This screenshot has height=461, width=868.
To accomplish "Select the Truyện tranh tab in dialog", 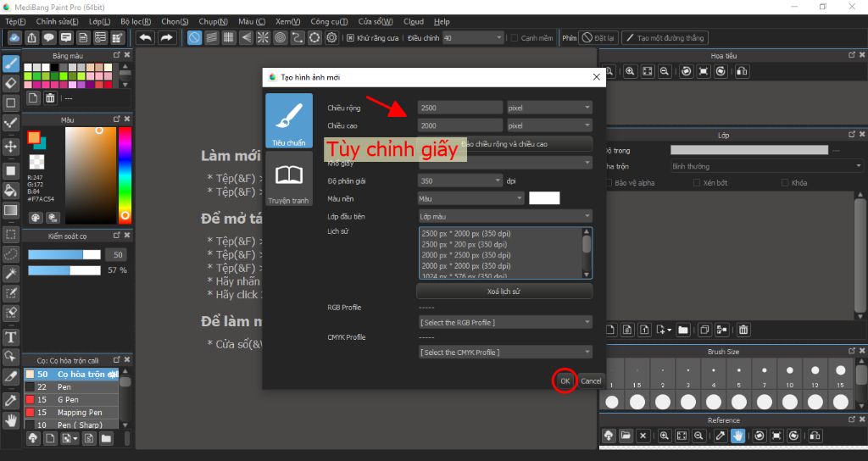I will pyautogui.click(x=289, y=180).
